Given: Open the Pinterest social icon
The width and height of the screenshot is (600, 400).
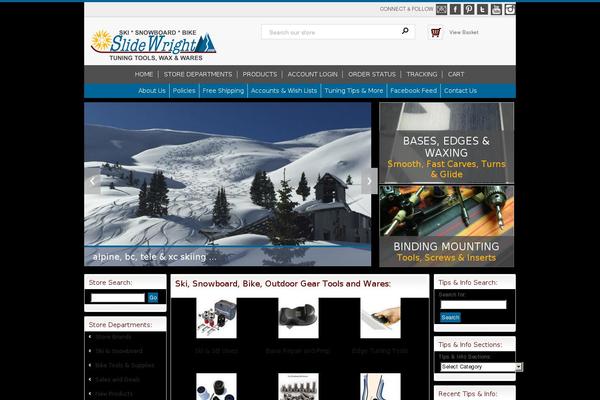Looking at the screenshot, I should pos(469,9).
